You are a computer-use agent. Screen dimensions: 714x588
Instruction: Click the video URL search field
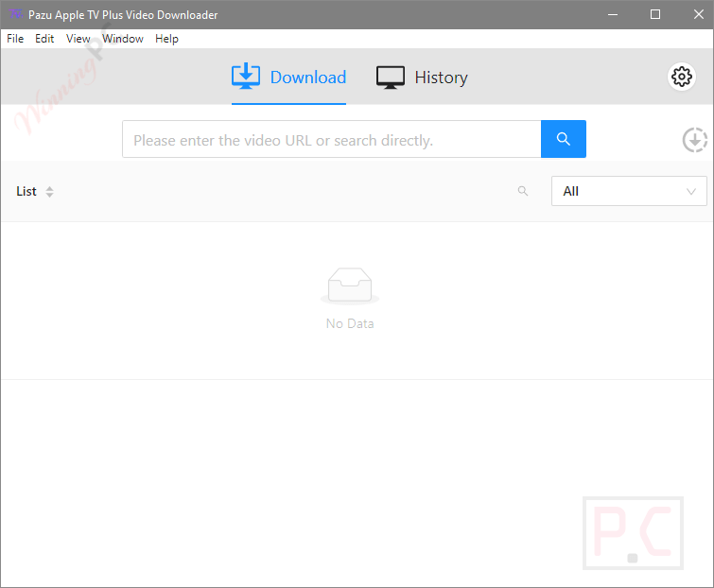click(x=332, y=139)
